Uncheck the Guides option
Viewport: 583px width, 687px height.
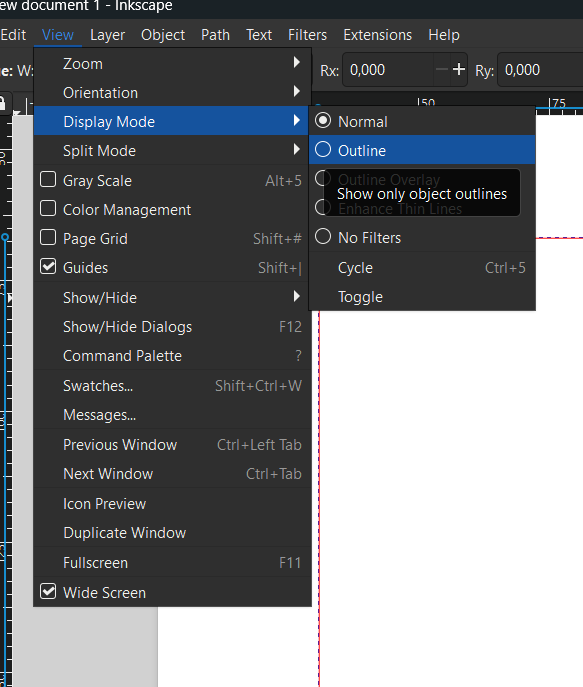[48, 266]
